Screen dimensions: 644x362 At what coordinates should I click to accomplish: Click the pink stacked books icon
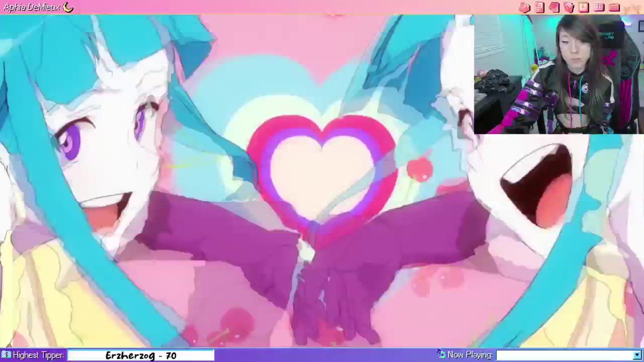[x=554, y=7]
